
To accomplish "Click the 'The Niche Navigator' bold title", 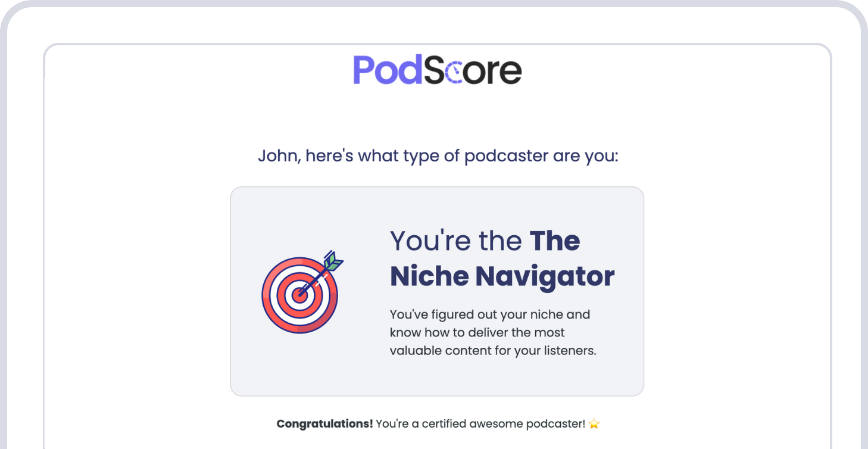I will pyautogui.click(x=502, y=276).
